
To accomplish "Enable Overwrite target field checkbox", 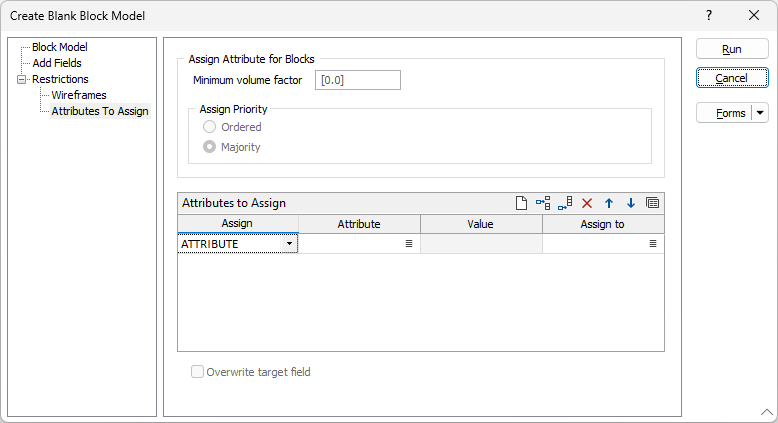I will (x=197, y=372).
